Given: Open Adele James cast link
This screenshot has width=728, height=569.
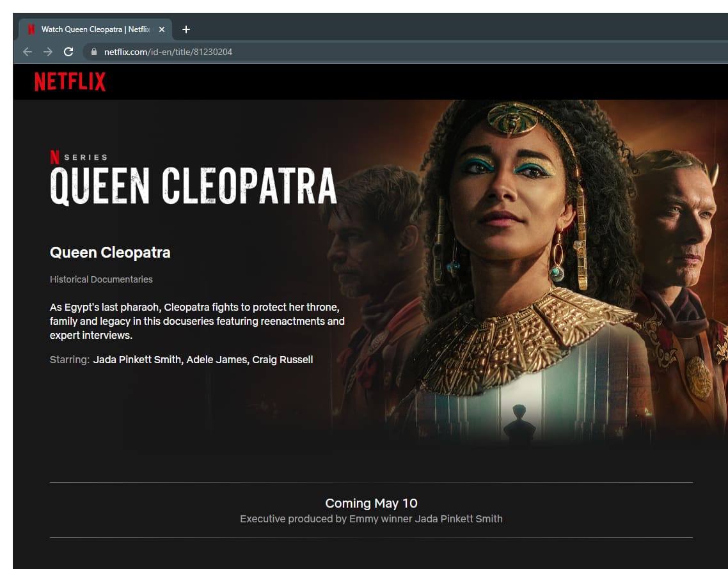Looking at the screenshot, I should click(217, 360).
